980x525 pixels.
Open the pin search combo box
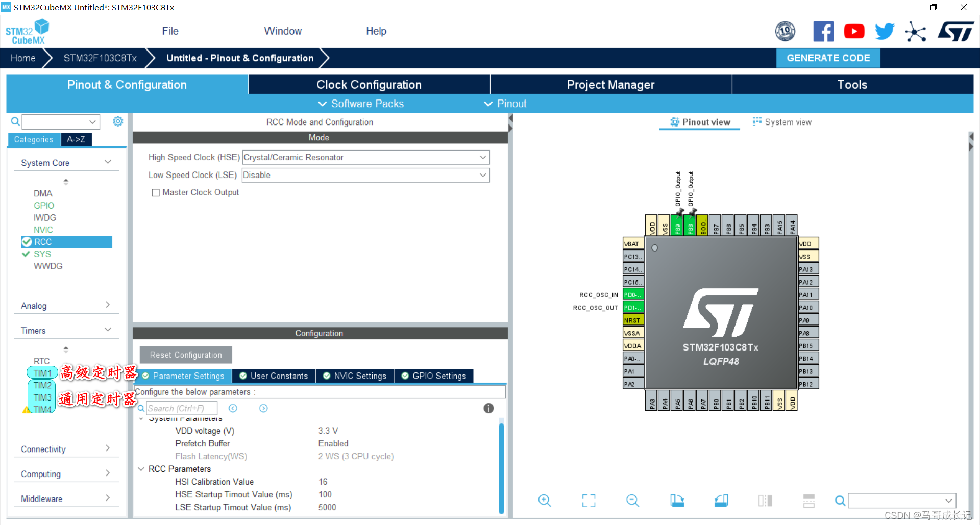pos(902,501)
